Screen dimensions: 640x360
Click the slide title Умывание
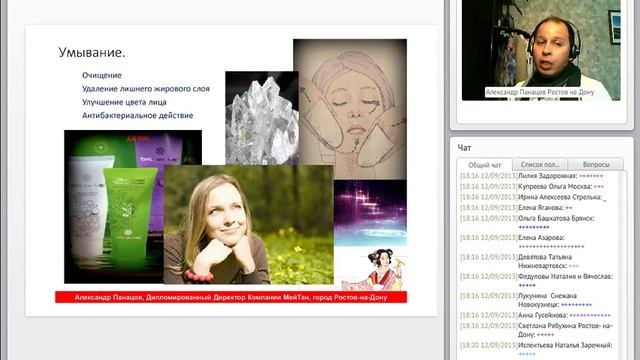92,52
